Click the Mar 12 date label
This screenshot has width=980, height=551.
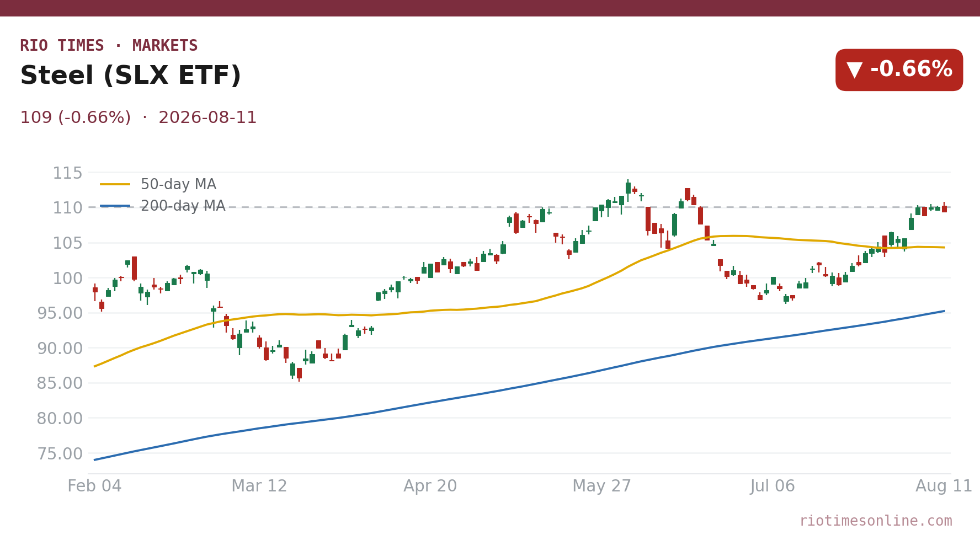(259, 486)
